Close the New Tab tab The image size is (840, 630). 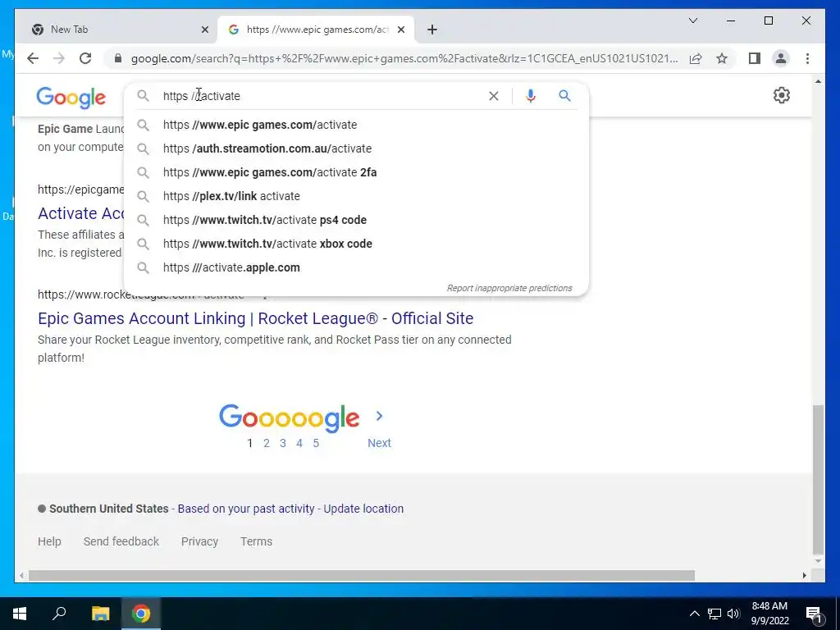coord(204,30)
